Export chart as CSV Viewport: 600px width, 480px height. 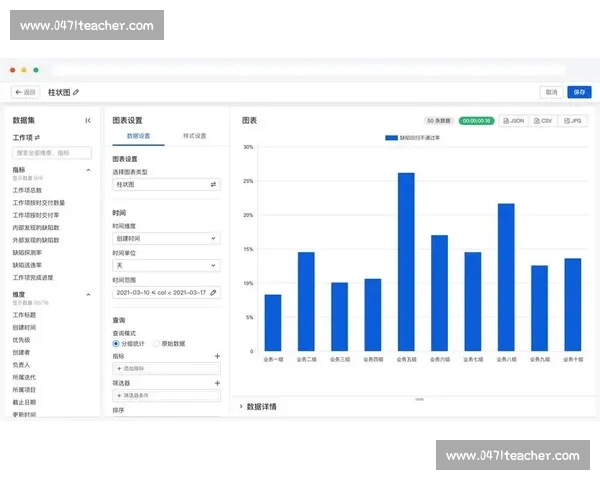click(x=544, y=120)
